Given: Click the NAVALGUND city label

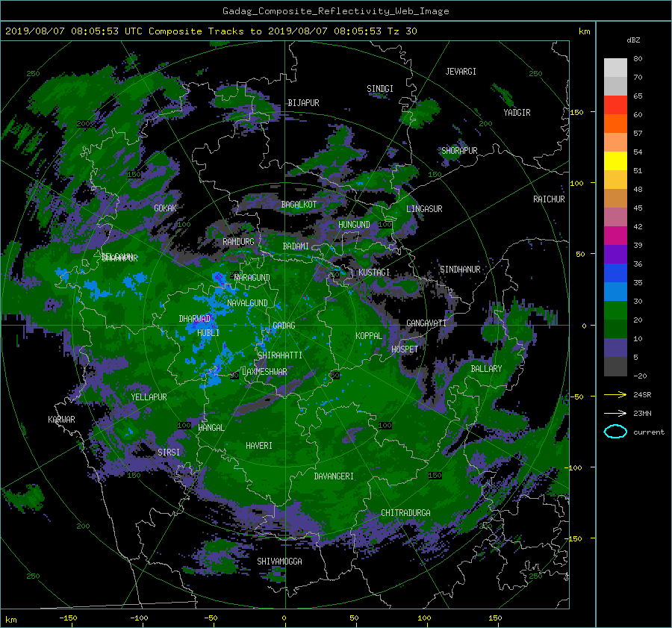Looking at the screenshot, I should (247, 303).
